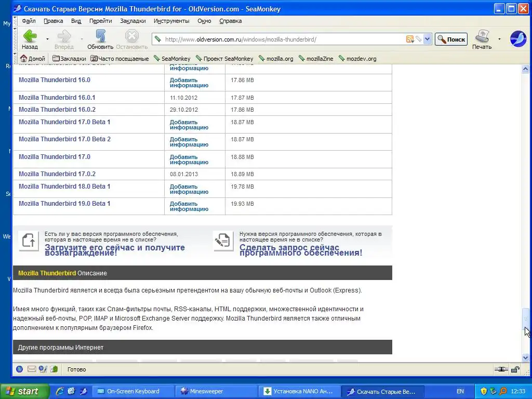
Task: Open Mozilla Thunderbird 16.0.1 link
Action: tap(57, 98)
